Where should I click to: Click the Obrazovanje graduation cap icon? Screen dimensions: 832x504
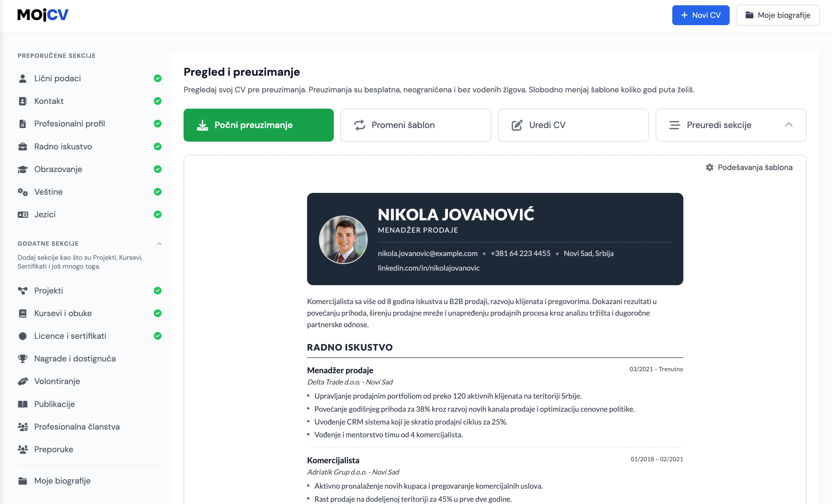point(23,169)
